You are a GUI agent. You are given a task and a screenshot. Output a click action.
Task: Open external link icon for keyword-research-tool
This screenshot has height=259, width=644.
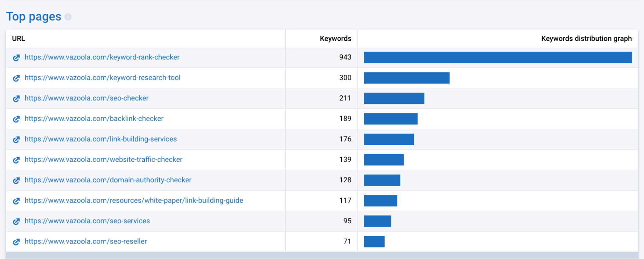coord(16,78)
